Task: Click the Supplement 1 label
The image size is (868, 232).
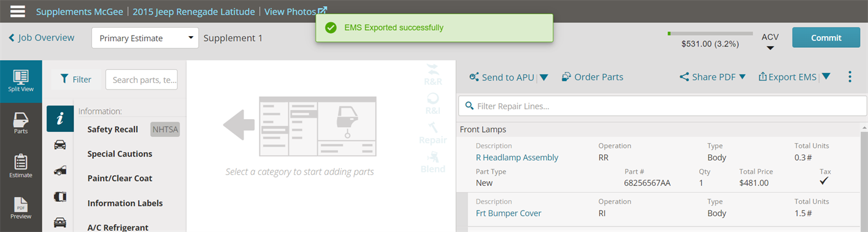Action: click(233, 38)
